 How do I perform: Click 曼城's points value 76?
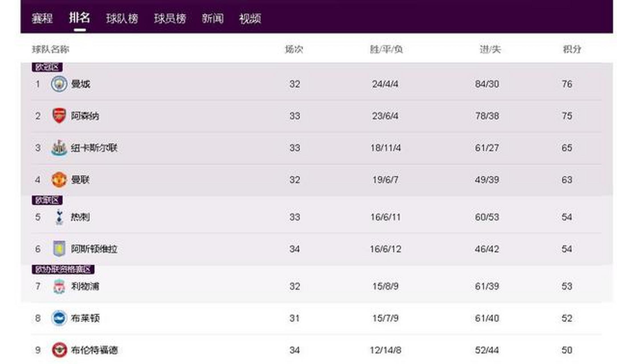(x=567, y=84)
